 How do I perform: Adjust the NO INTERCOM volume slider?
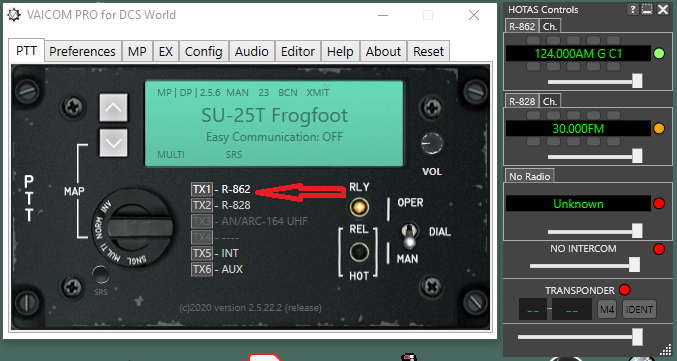click(x=585, y=265)
